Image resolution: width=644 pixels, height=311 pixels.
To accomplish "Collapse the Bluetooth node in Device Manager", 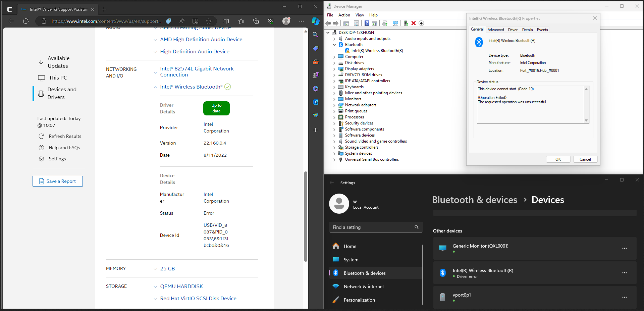I will click(334, 45).
